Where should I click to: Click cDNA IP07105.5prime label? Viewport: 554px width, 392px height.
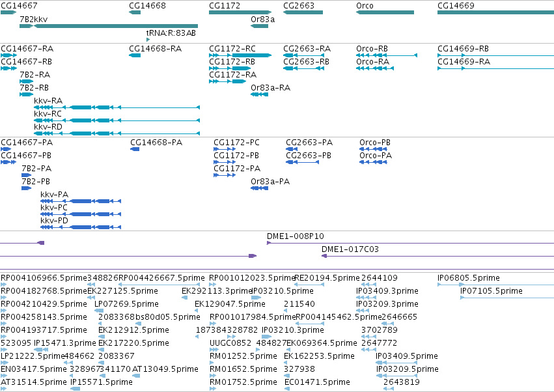[491, 291]
